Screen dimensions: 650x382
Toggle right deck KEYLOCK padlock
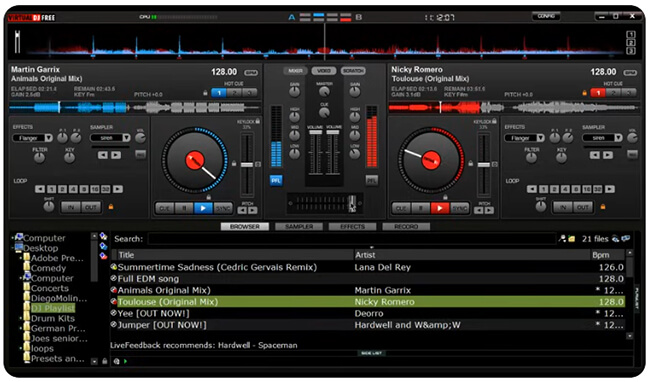[x=494, y=121]
